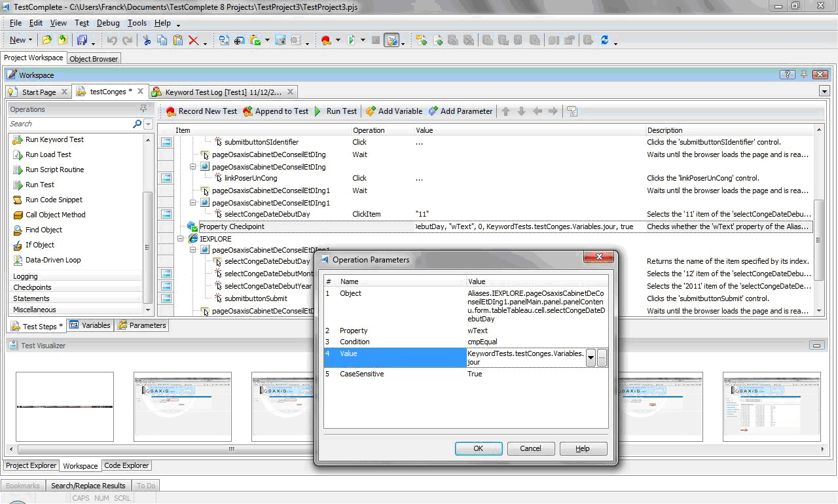
Task: Select the Condition row in parameters dialog
Action: coord(466,342)
